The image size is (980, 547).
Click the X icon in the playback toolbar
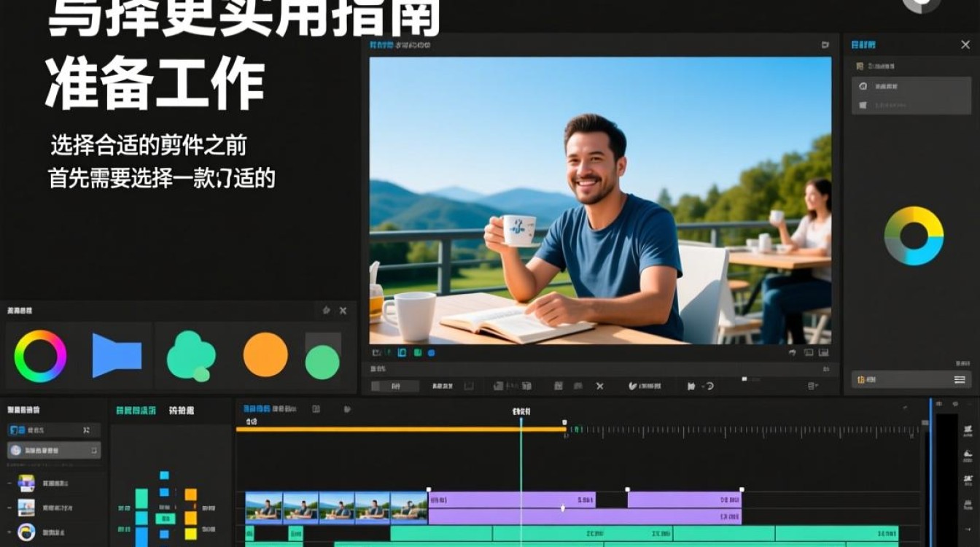tap(599, 386)
